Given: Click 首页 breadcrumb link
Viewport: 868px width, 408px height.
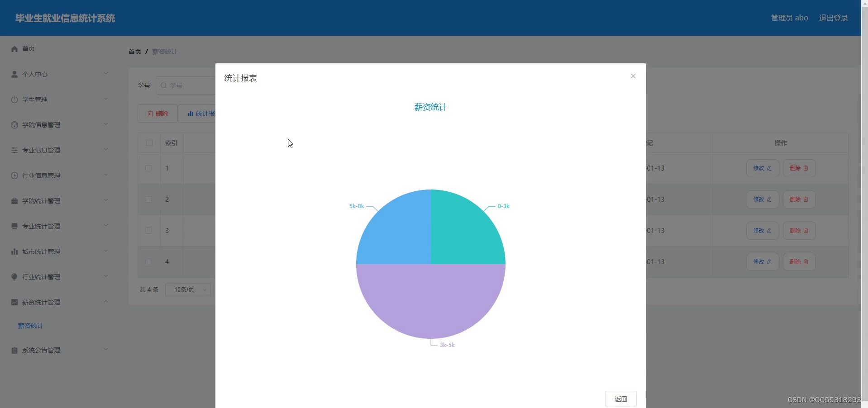Looking at the screenshot, I should coord(135,52).
